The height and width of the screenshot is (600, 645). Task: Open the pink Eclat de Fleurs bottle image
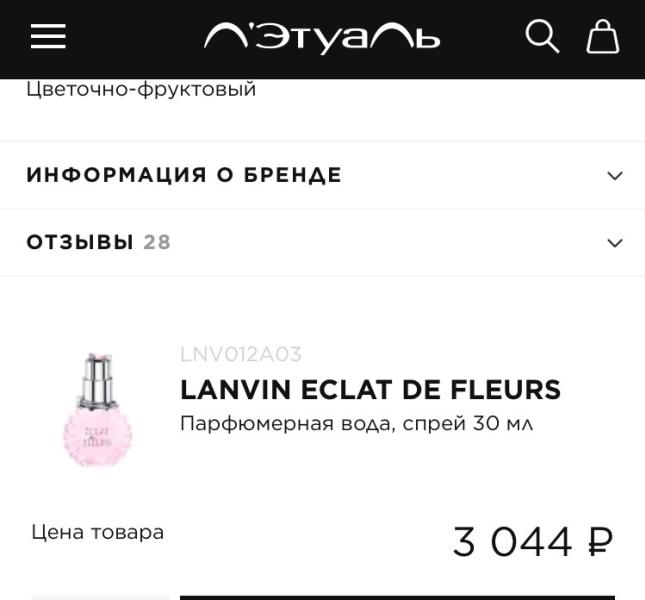[98, 410]
